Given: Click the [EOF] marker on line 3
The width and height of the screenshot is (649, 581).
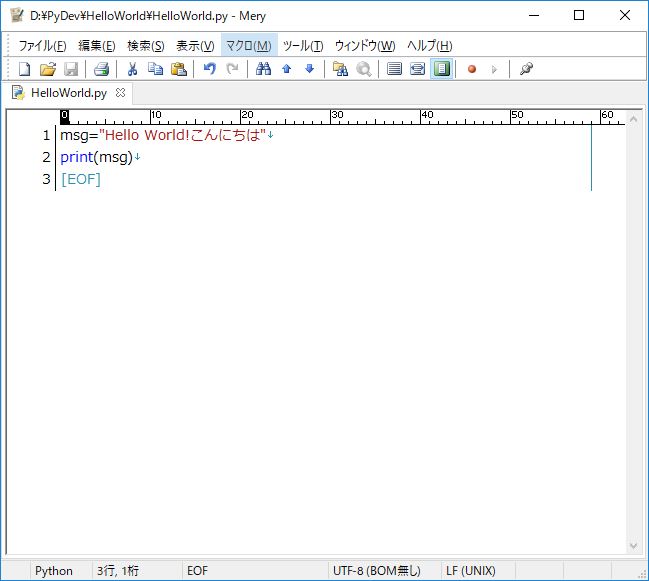Looking at the screenshot, I should point(81,179).
